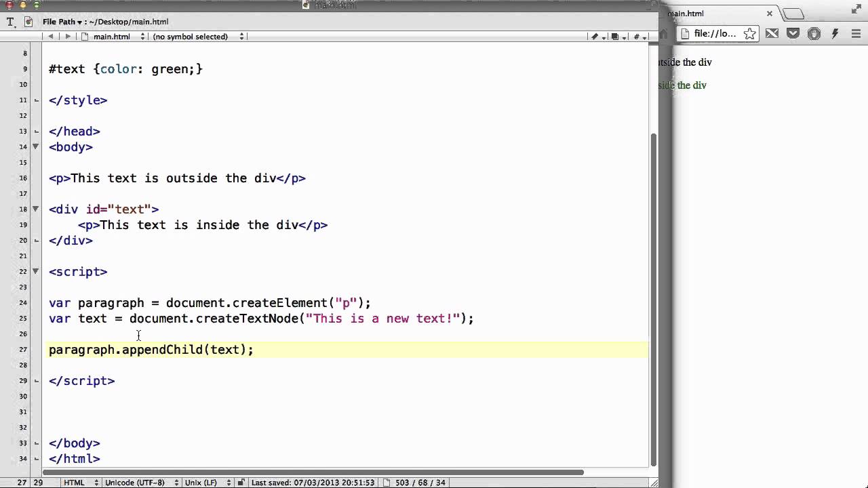The image size is (868, 488).
Task: Collapse the html end fold marker, line 34
Action: pos(36,459)
